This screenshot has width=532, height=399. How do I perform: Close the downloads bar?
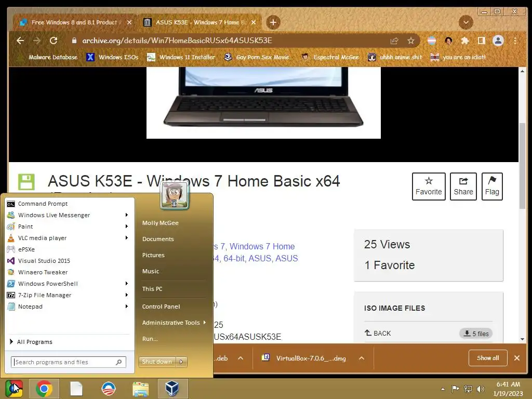[x=517, y=358]
